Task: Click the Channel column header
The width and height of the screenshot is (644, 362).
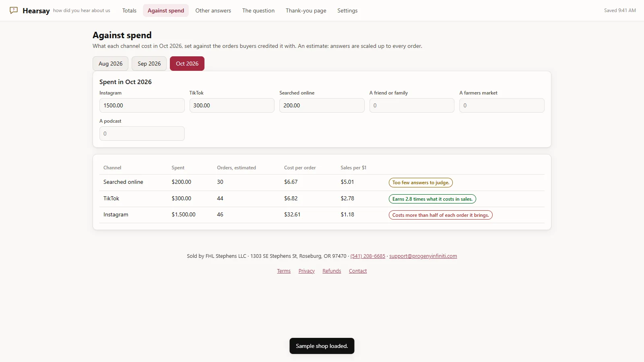Action: point(112,168)
